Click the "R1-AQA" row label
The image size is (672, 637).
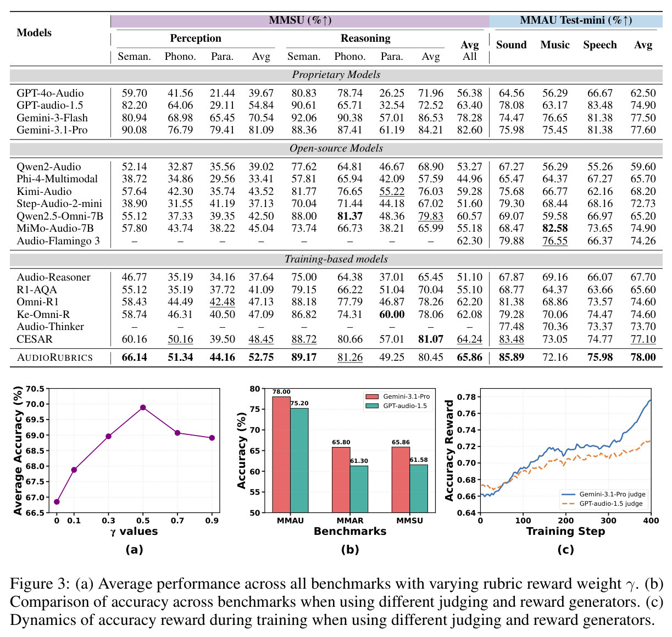[x=37, y=290]
